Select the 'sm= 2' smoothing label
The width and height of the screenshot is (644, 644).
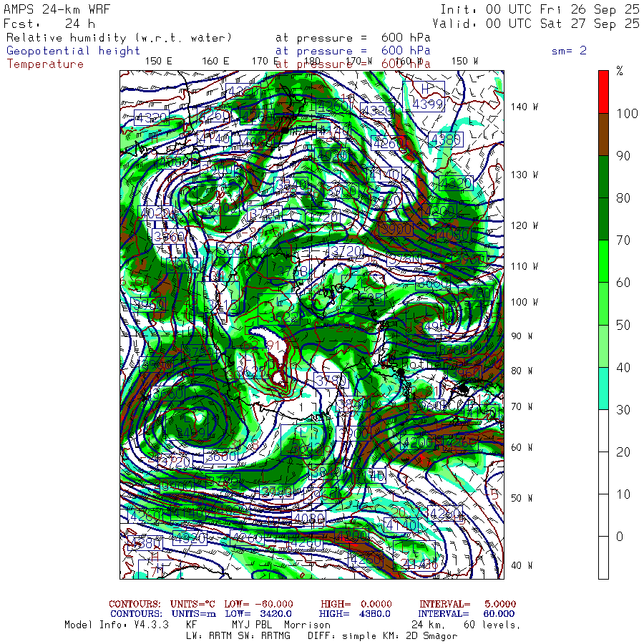click(570, 51)
